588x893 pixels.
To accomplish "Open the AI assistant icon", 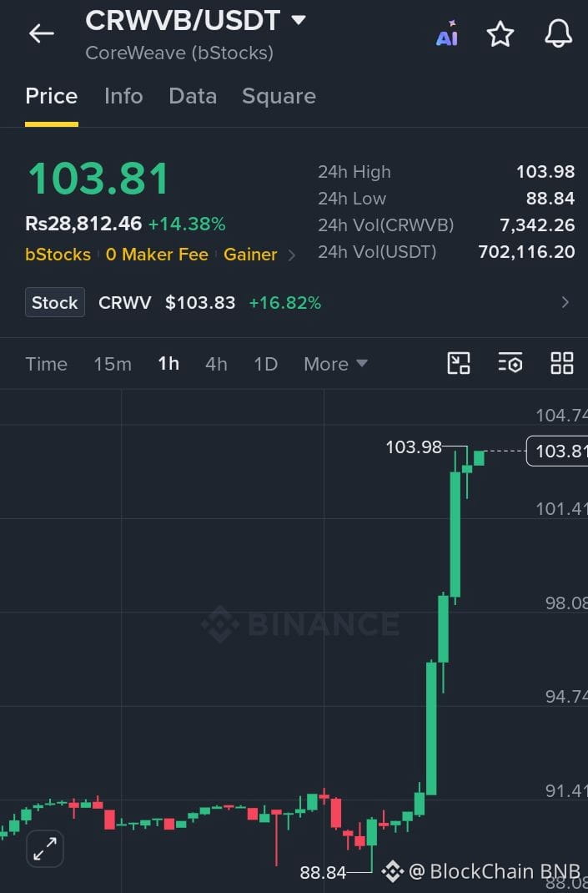I will [446, 33].
